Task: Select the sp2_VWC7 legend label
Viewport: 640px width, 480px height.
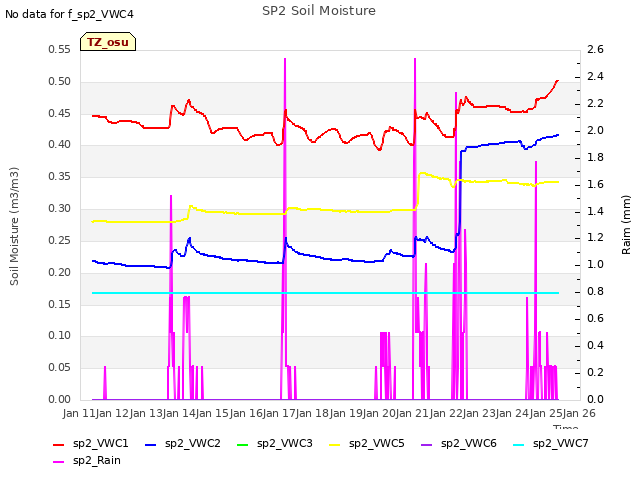Action: coord(560,443)
